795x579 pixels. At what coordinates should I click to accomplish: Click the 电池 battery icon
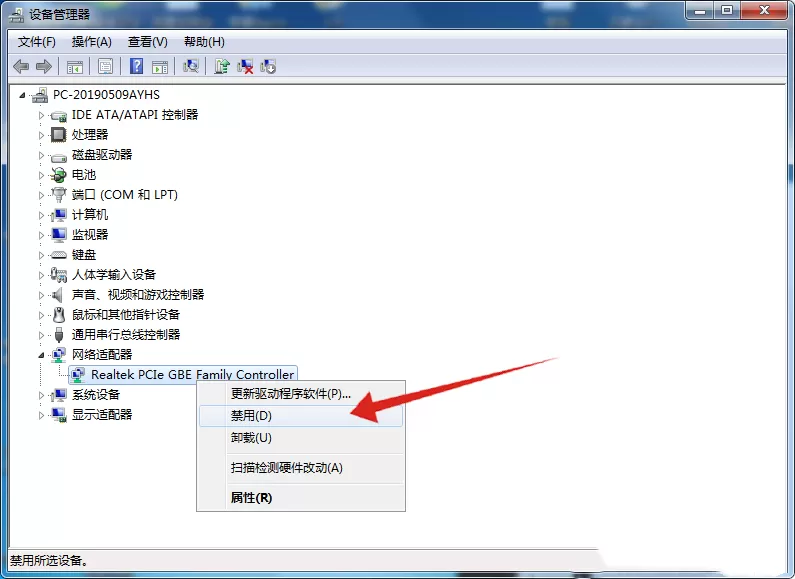[58, 175]
